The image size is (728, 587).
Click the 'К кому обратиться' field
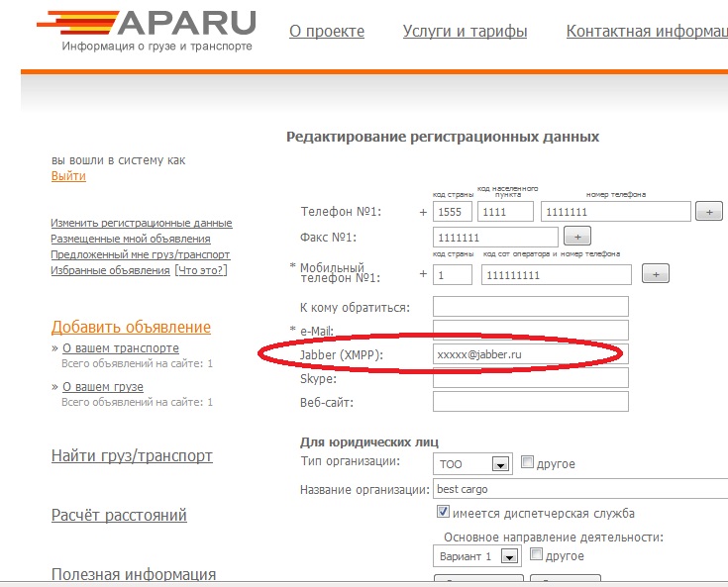(x=531, y=307)
